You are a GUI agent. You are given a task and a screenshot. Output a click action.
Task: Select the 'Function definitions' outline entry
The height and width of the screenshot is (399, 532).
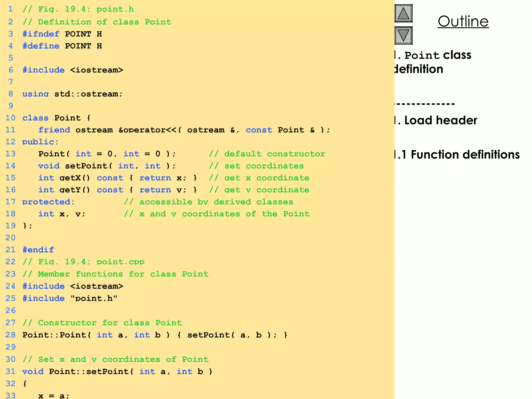[x=457, y=155]
